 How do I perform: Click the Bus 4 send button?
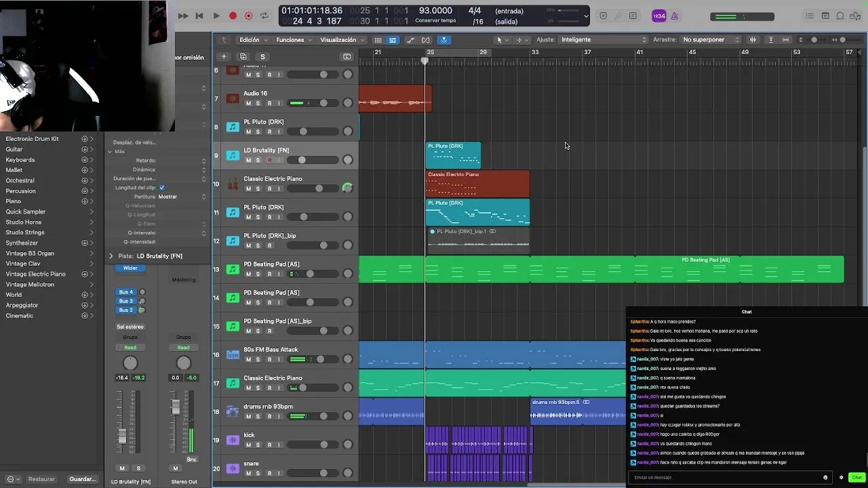(126, 292)
